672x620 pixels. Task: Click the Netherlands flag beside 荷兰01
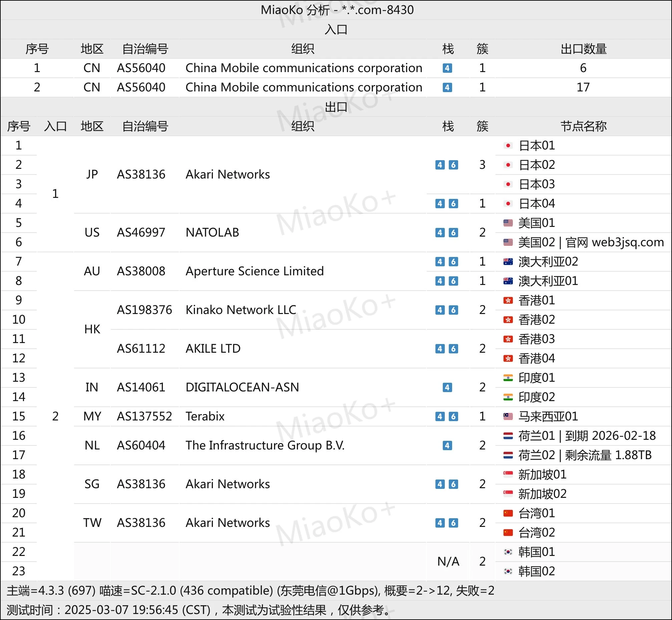[508, 436]
